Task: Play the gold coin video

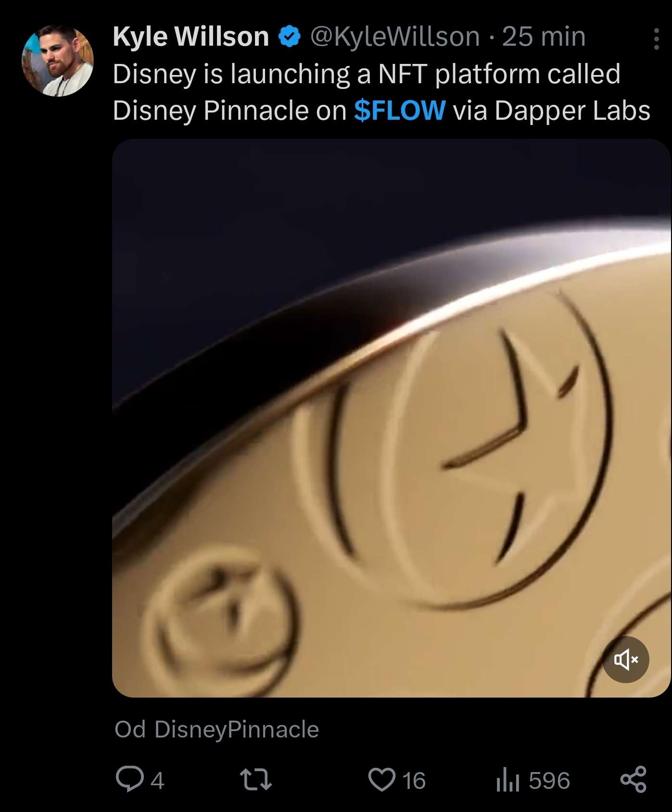Action: click(x=391, y=417)
